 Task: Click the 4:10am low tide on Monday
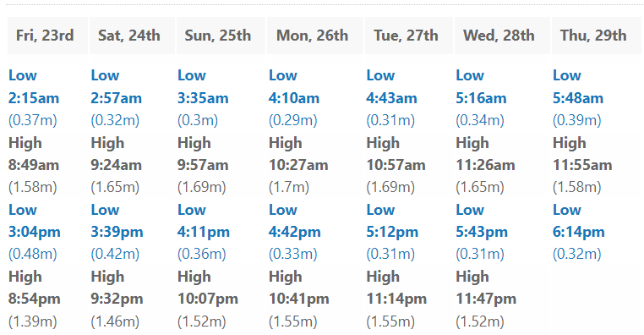[294, 98]
